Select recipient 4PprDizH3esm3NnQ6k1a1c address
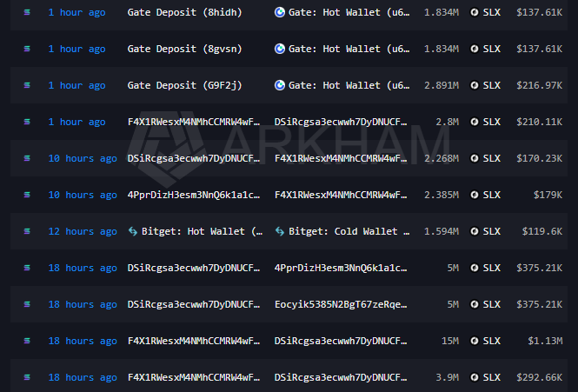This screenshot has height=392, width=578. pyautogui.click(x=341, y=268)
